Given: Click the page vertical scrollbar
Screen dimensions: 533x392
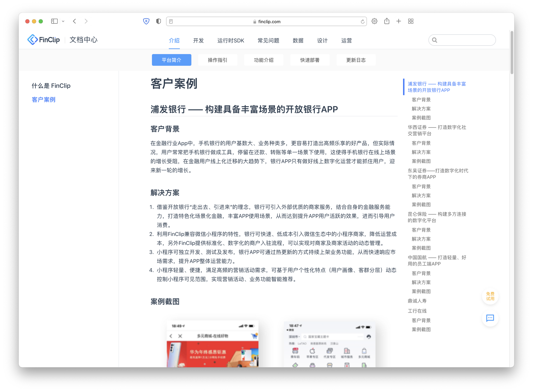Looking at the screenshot, I should [x=512, y=53].
